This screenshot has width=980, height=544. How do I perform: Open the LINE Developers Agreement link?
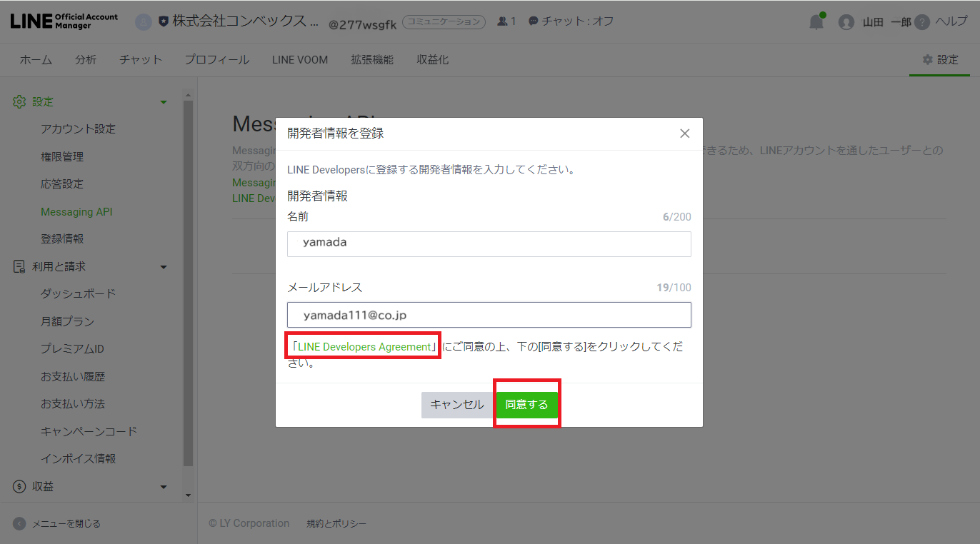click(x=364, y=346)
